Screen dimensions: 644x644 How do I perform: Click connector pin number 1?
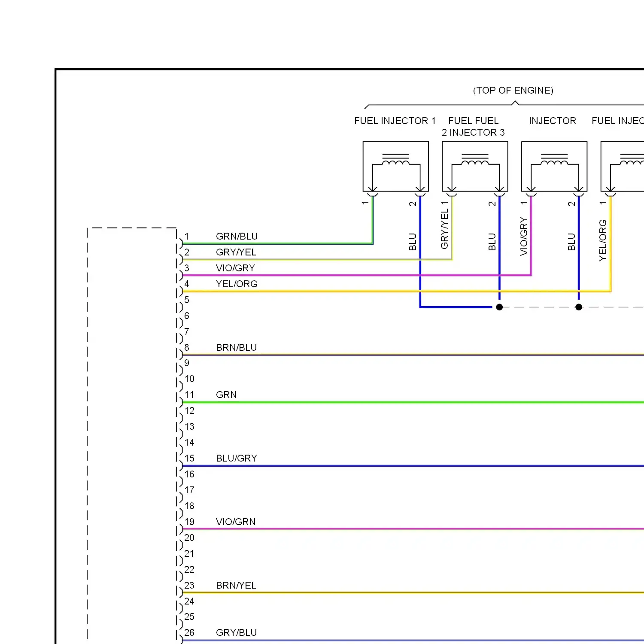tap(187, 236)
